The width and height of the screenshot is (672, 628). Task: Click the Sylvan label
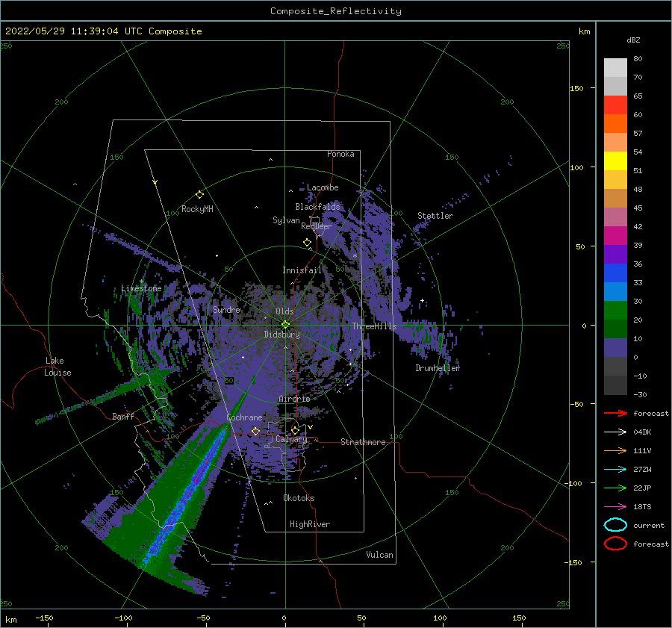(286, 220)
